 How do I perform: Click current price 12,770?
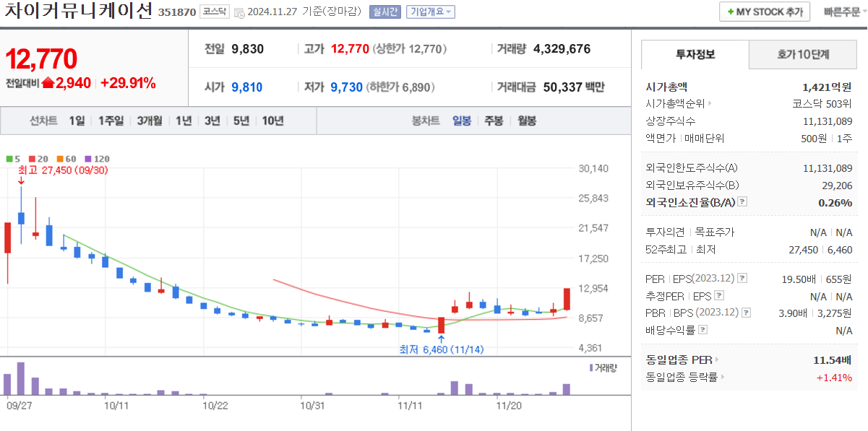tap(41, 59)
